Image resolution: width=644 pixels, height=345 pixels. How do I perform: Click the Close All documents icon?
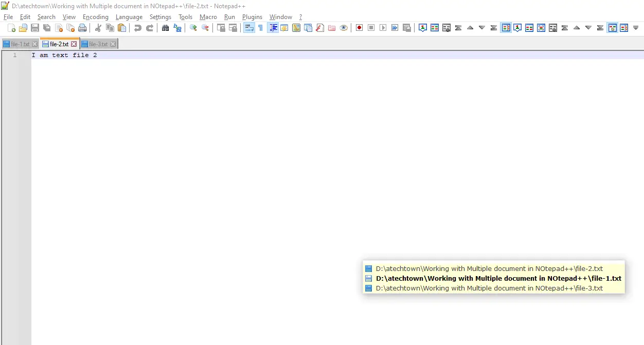click(70, 28)
